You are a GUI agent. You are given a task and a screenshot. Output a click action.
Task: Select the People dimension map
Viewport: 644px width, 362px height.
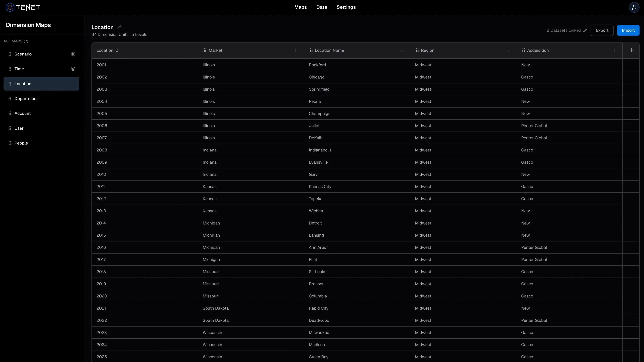[x=21, y=143]
